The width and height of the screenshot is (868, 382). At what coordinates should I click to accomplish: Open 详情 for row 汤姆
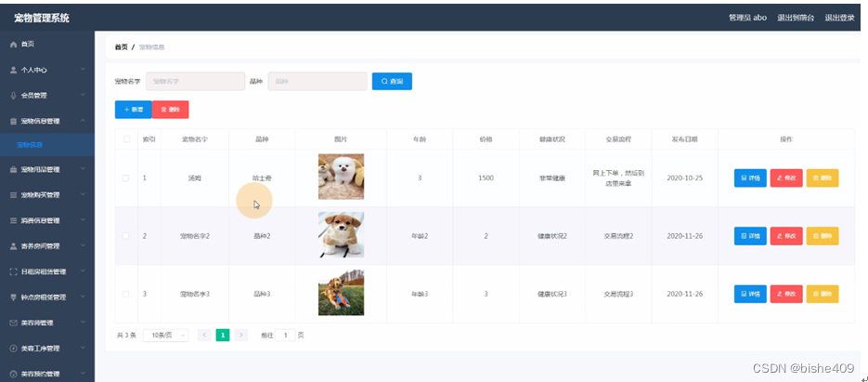pos(750,178)
